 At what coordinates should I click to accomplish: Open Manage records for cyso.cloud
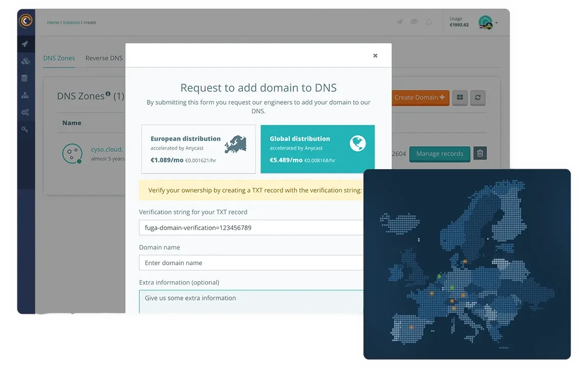point(439,153)
